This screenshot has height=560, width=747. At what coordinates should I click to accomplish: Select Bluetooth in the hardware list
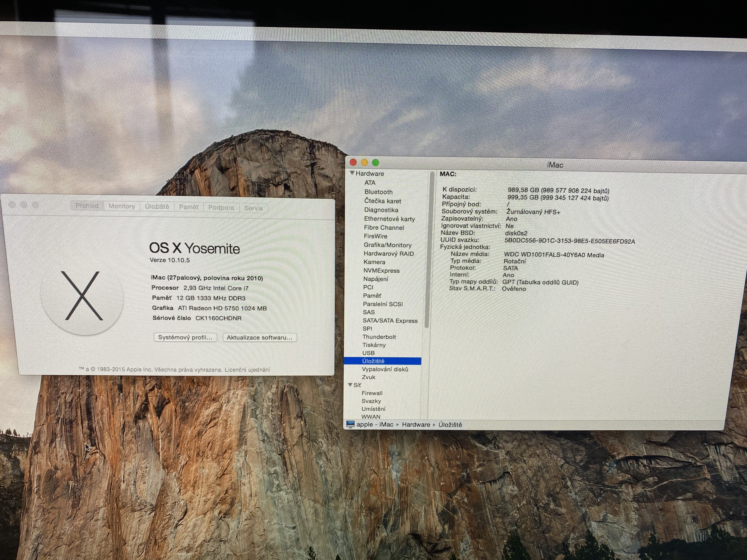(x=378, y=192)
